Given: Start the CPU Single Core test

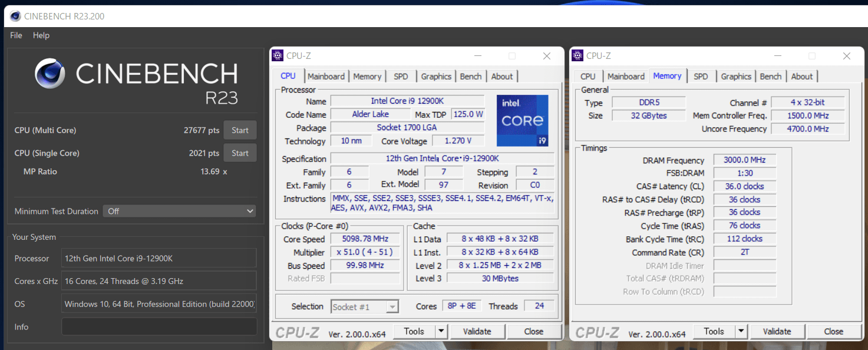Looking at the screenshot, I should (x=240, y=153).
